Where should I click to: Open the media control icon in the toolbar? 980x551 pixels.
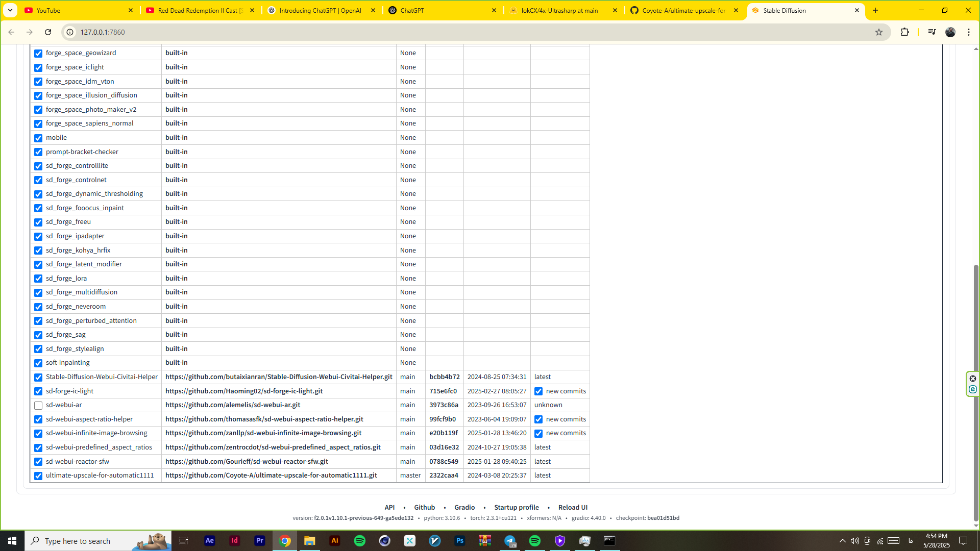pos(932,32)
